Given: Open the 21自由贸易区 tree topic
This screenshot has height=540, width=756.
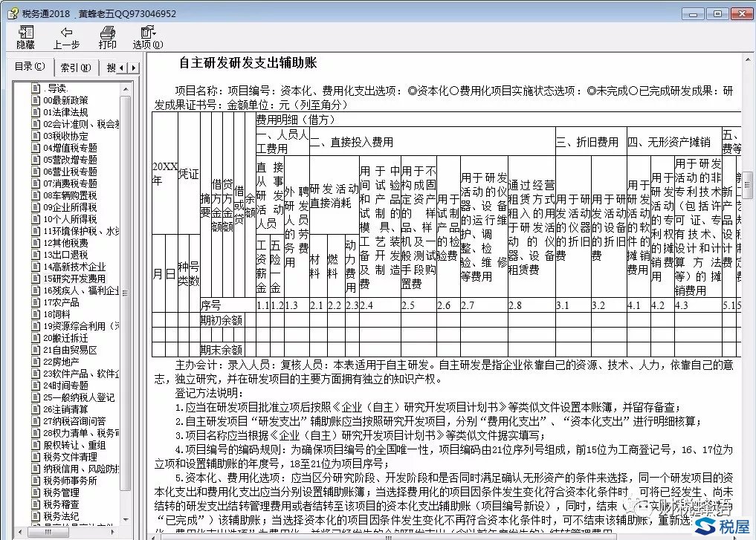Looking at the screenshot, I should click(x=70, y=350).
